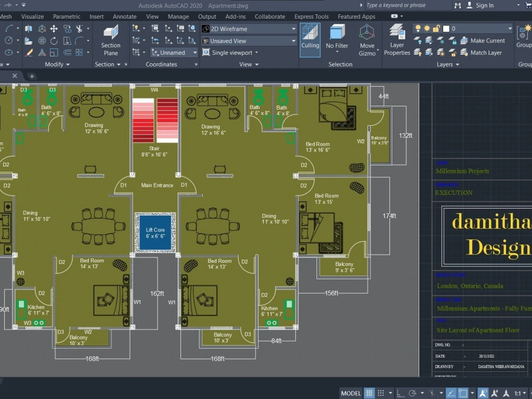Open the Express Tools ribbon tab
Screen dimensions: 532x399
coord(311,16)
